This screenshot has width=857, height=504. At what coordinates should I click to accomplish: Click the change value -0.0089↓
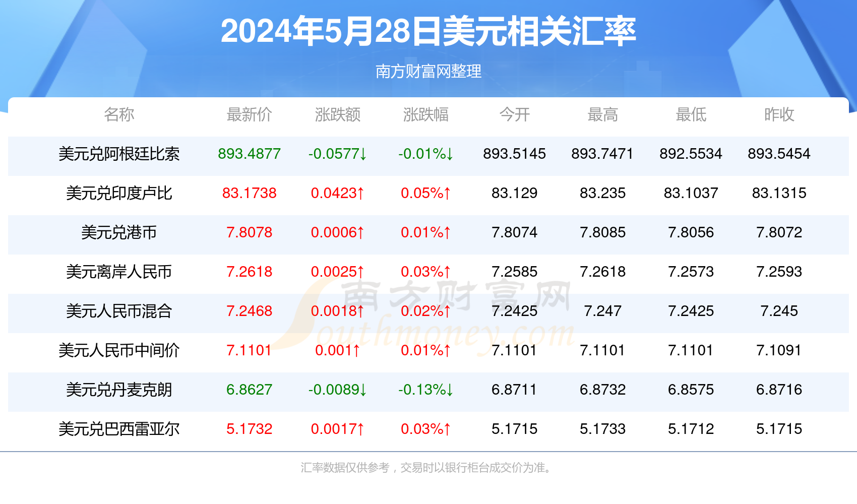[338, 390]
